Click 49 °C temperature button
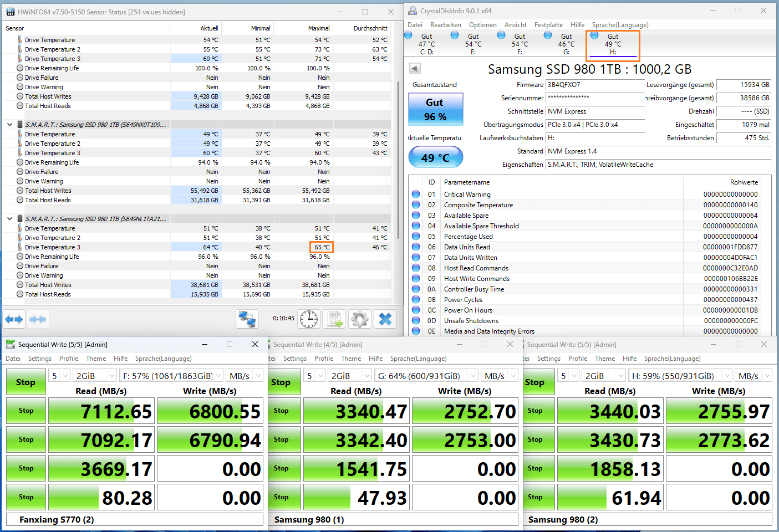This screenshot has width=779, height=532. pos(435,157)
